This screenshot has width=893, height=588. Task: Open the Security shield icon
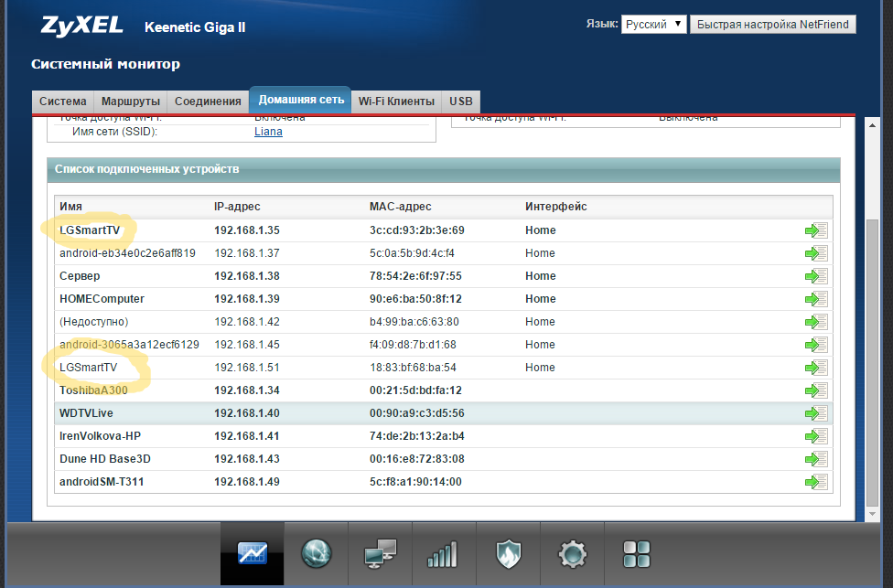[x=508, y=553]
